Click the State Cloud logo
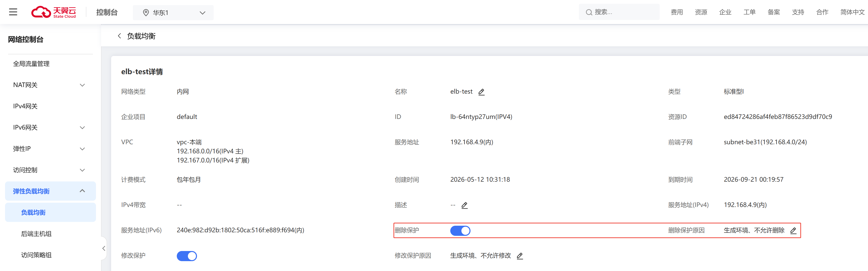868x271 pixels. (x=54, y=12)
